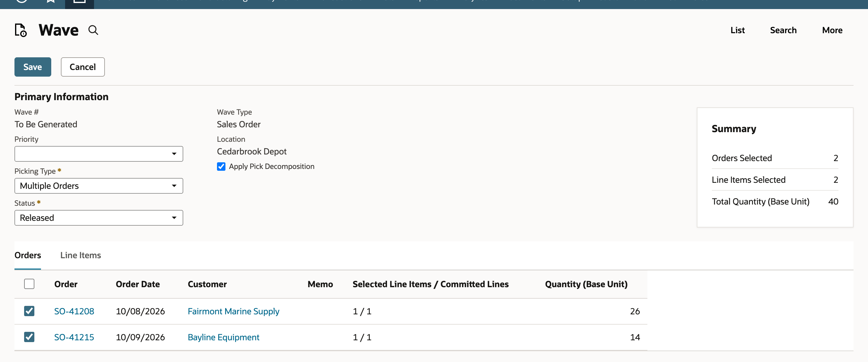868x362 pixels.
Task: Open the More menu
Action: pos(832,30)
